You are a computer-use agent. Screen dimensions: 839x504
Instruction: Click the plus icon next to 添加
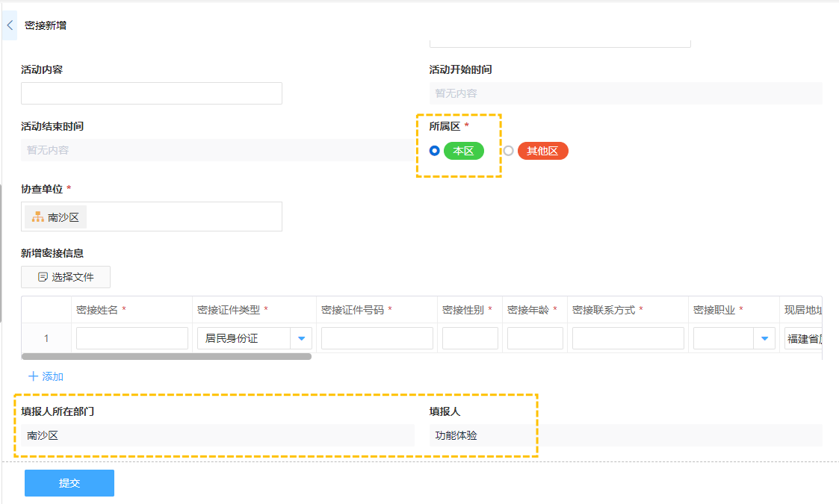(33, 376)
